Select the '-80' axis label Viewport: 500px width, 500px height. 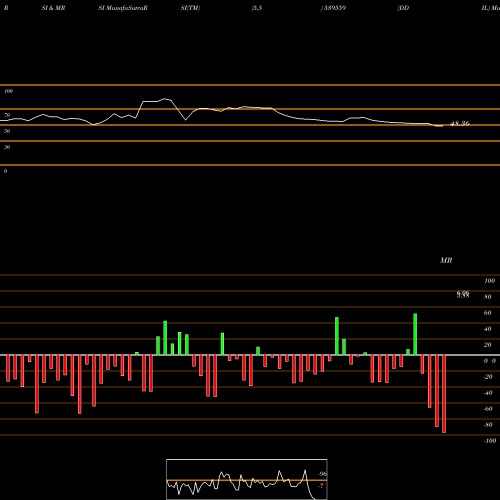click(488, 425)
